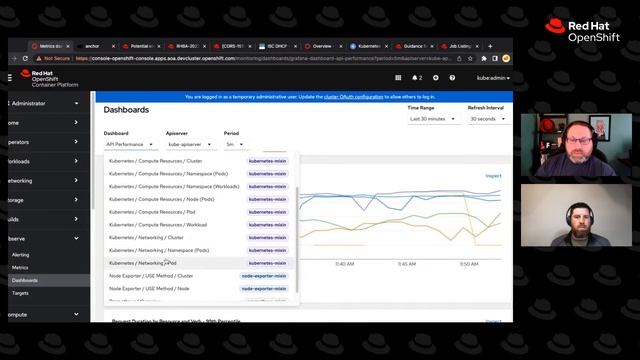
Task: Switch to the anchor browser tab
Action: coord(92,46)
